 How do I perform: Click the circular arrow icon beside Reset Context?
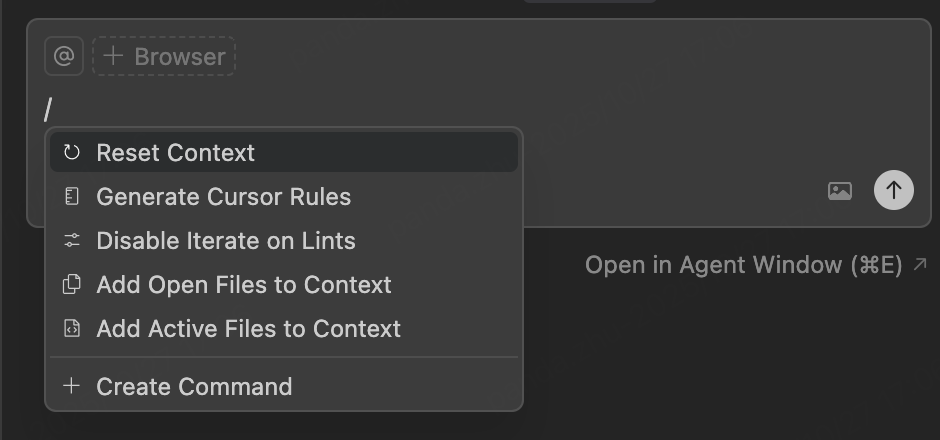[71, 153]
